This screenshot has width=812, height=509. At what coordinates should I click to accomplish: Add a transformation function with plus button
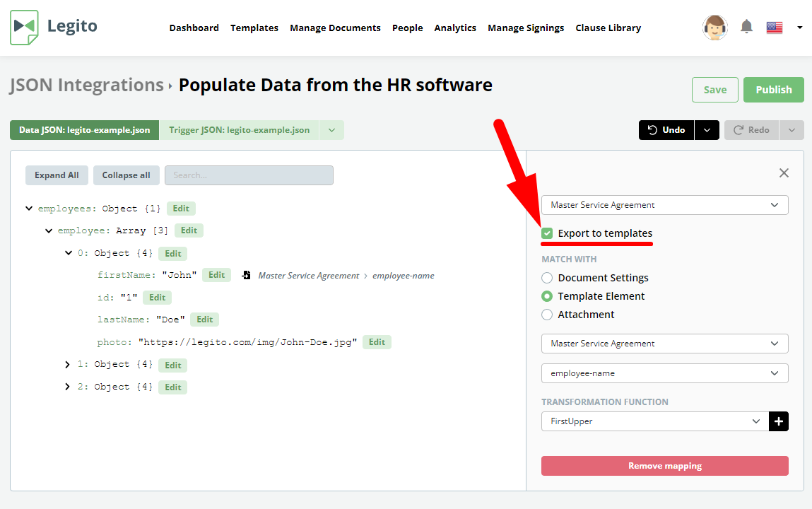[x=778, y=421]
